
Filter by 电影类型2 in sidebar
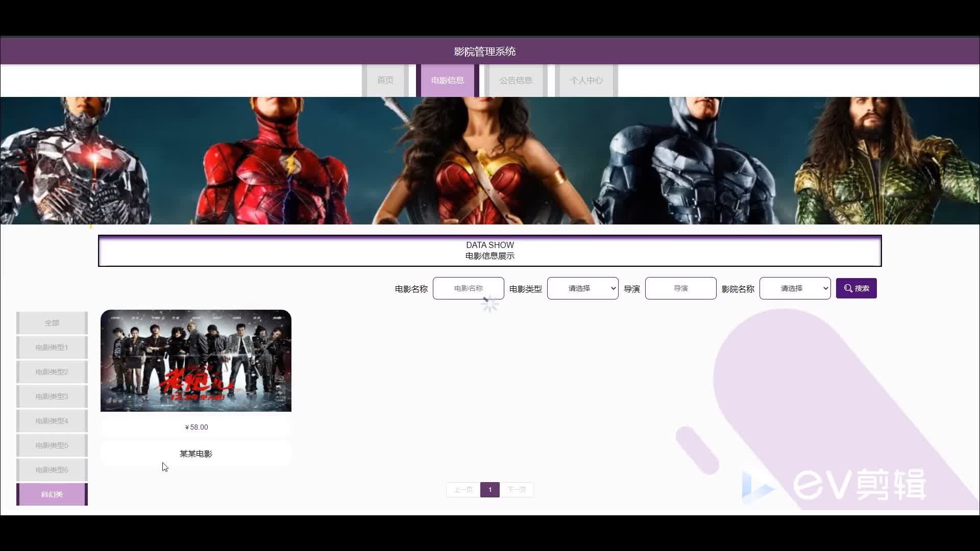pos(52,372)
